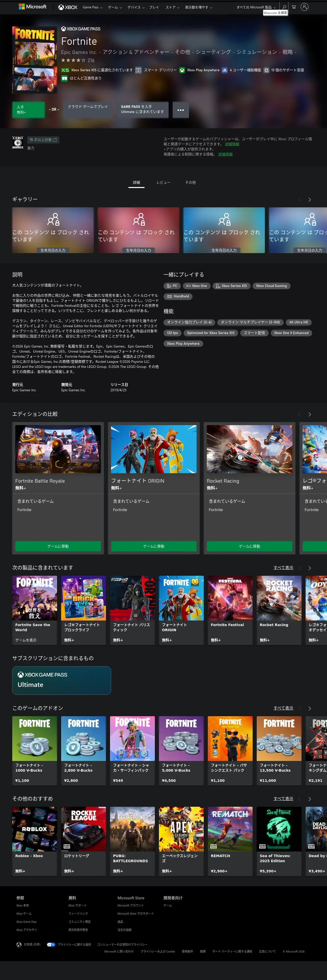The width and height of the screenshot is (327, 980).
Task: Open the Sea of Thieves: 2025 Edition card
Action: pyautogui.click(x=279, y=841)
